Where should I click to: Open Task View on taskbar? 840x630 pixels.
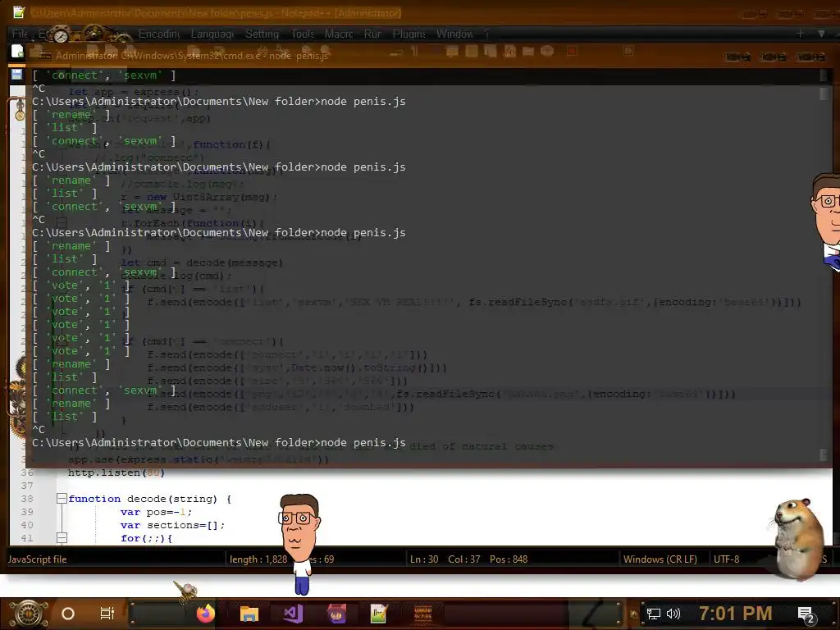(107, 613)
